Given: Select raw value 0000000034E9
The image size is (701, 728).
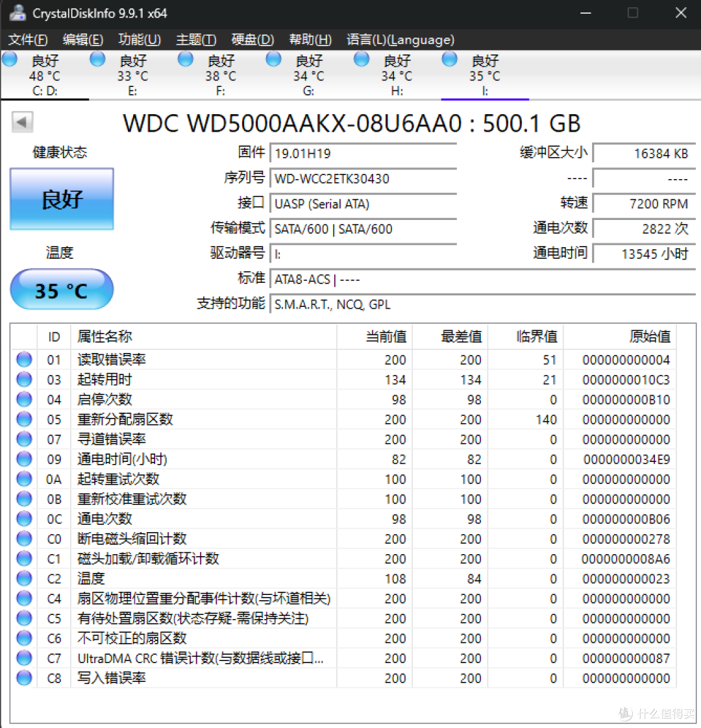Looking at the screenshot, I should (626, 459).
